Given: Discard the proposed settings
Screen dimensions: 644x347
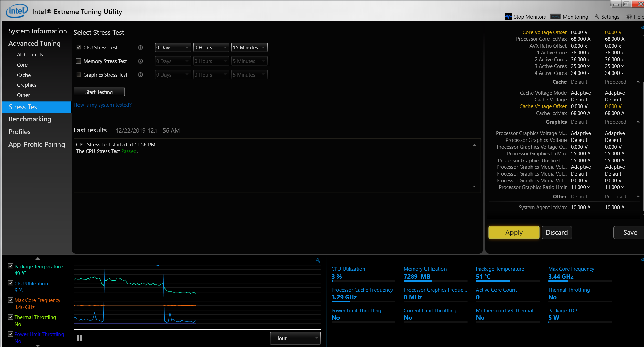Looking at the screenshot, I should pyautogui.click(x=557, y=233).
